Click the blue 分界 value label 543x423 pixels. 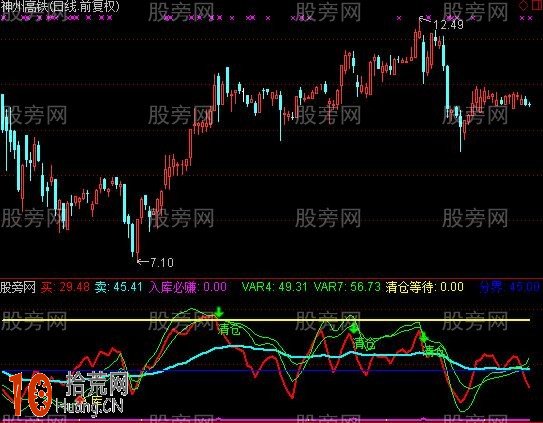point(509,287)
